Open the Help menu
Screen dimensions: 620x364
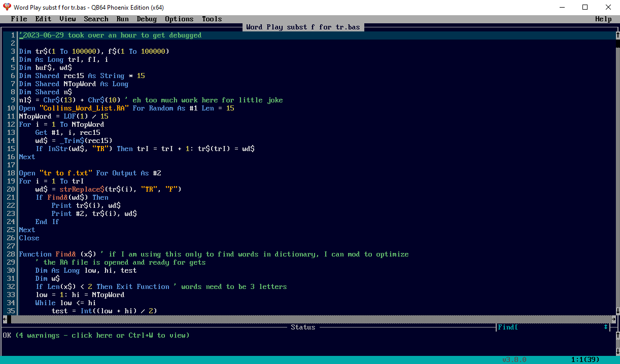603,19
